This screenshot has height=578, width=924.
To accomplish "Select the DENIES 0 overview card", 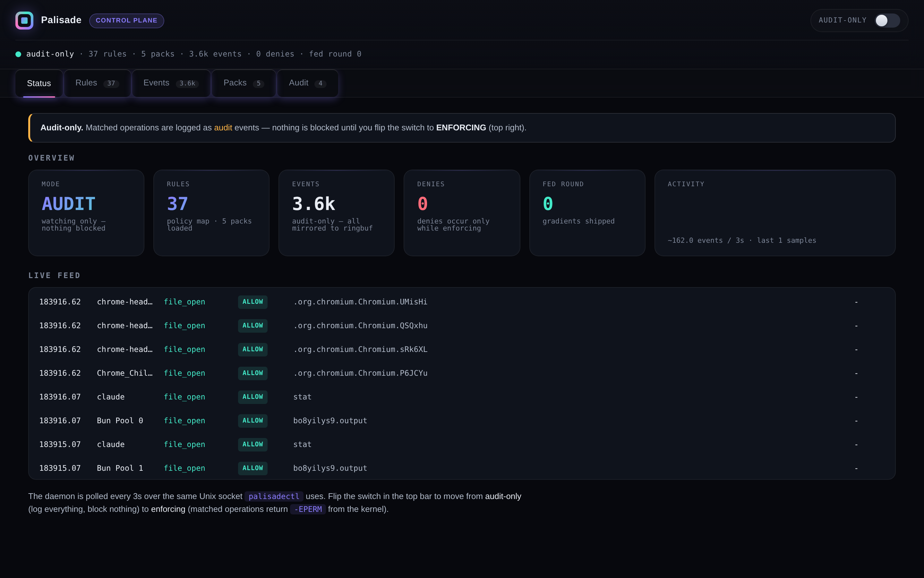I will 462,213.
